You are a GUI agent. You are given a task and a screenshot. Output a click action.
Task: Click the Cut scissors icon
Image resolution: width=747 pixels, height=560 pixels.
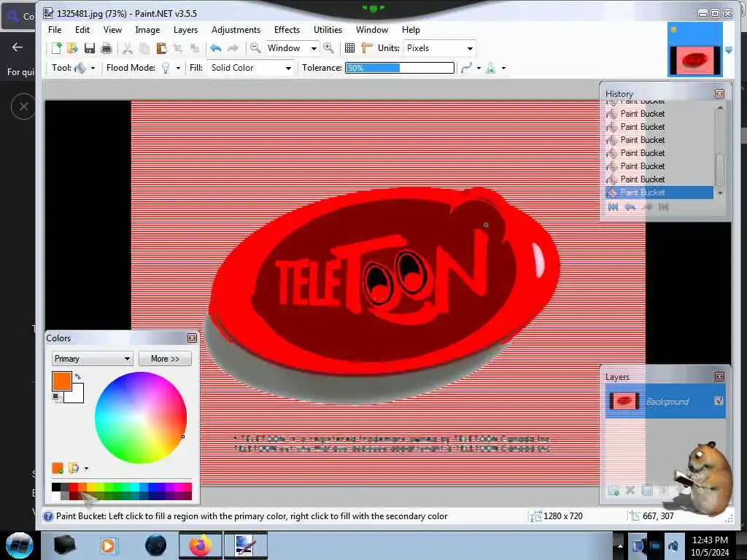click(x=127, y=48)
